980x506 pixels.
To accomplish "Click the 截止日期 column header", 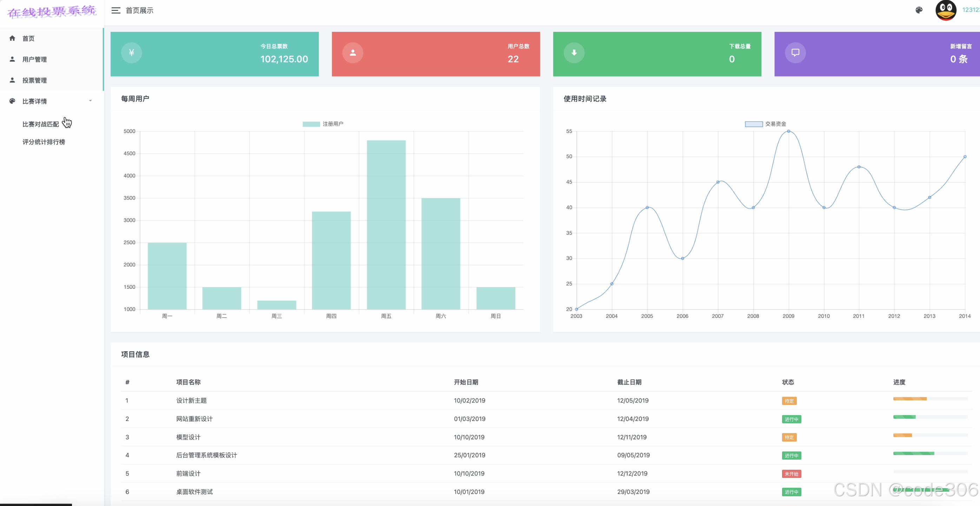I will (x=629, y=382).
